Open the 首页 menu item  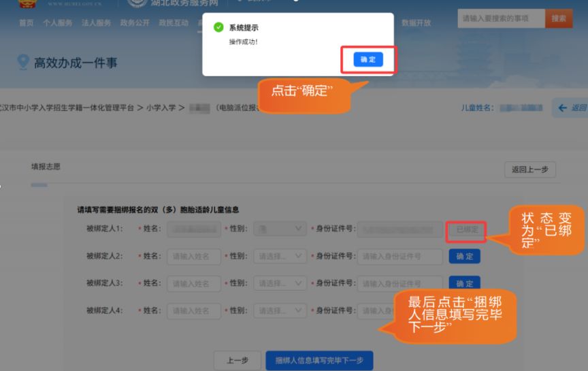click(27, 23)
